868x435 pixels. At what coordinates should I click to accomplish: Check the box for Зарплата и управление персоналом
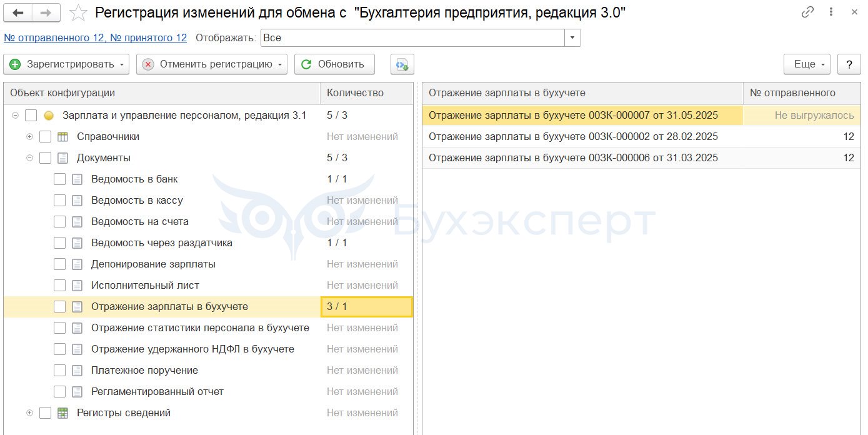(x=31, y=116)
